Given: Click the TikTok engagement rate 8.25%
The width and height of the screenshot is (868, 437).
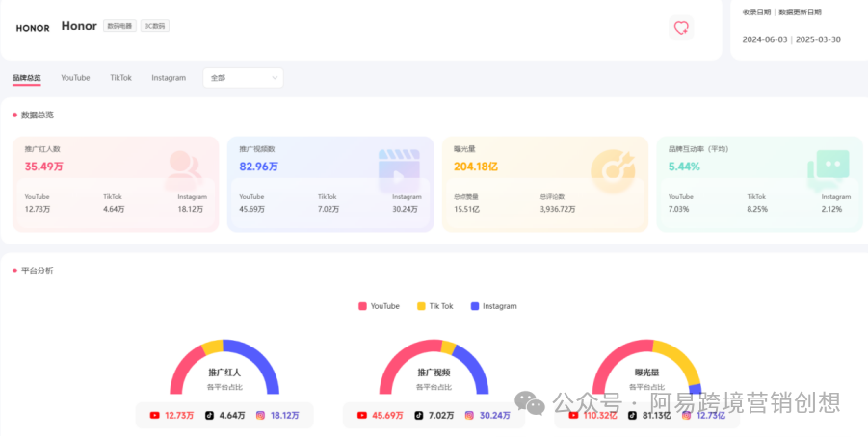Looking at the screenshot, I should pos(757,210).
